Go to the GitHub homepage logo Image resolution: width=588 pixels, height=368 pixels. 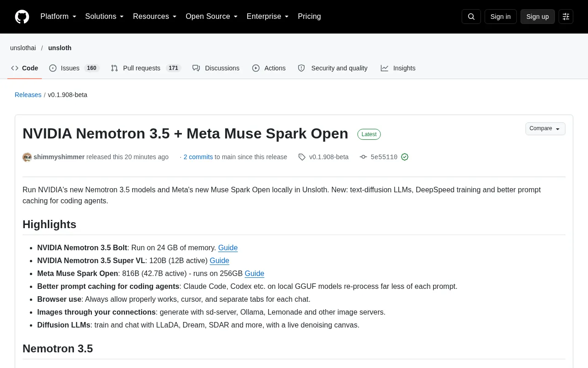[22, 17]
